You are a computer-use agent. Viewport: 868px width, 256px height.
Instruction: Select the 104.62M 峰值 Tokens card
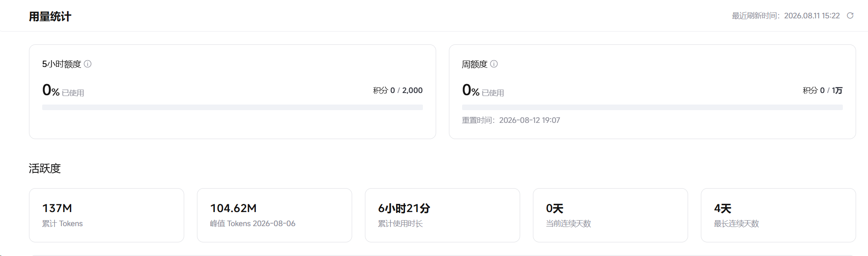coord(275,215)
